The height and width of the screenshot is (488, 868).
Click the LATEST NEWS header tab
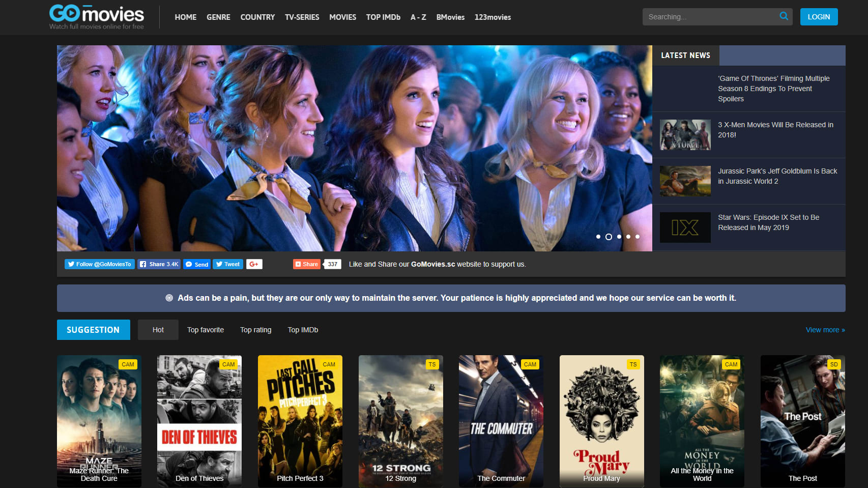(x=685, y=55)
